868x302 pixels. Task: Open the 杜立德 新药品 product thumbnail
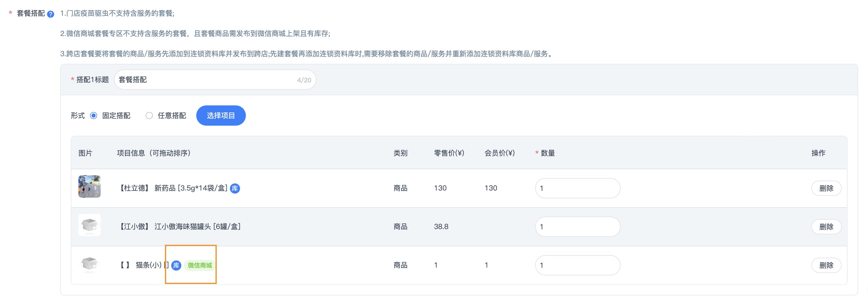(x=89, y=186)
